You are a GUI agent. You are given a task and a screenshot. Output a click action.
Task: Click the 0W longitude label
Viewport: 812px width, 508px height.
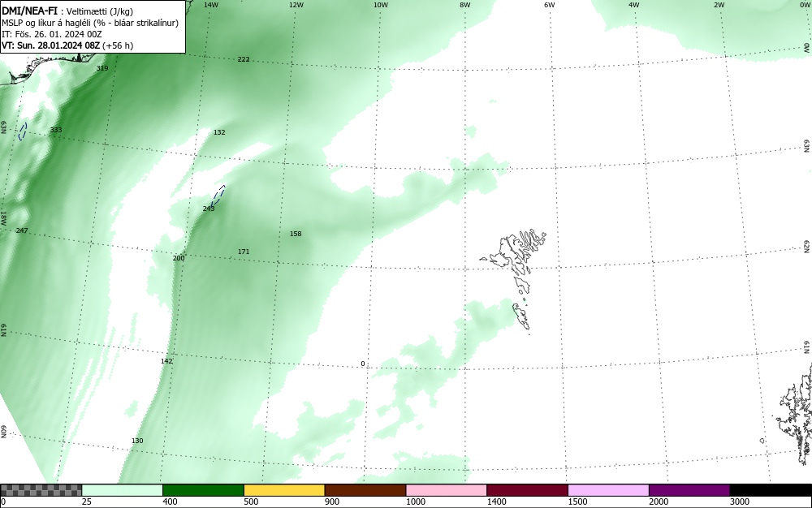(804, 5)
